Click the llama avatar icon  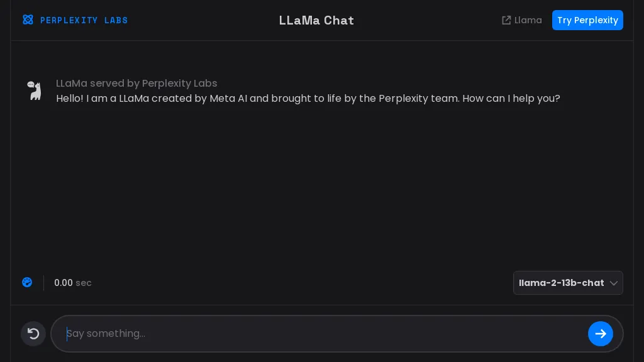point(35,90)
